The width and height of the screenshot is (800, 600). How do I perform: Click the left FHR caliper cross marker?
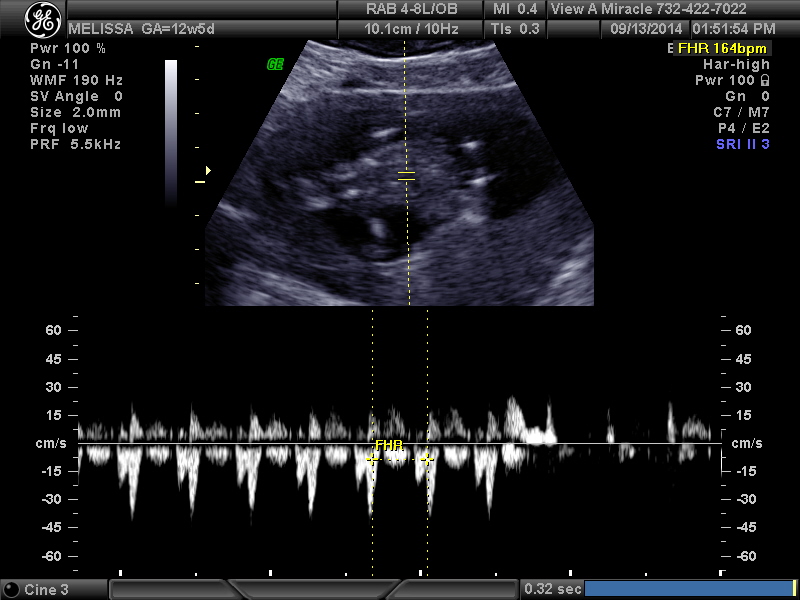(x=372, y=458)
